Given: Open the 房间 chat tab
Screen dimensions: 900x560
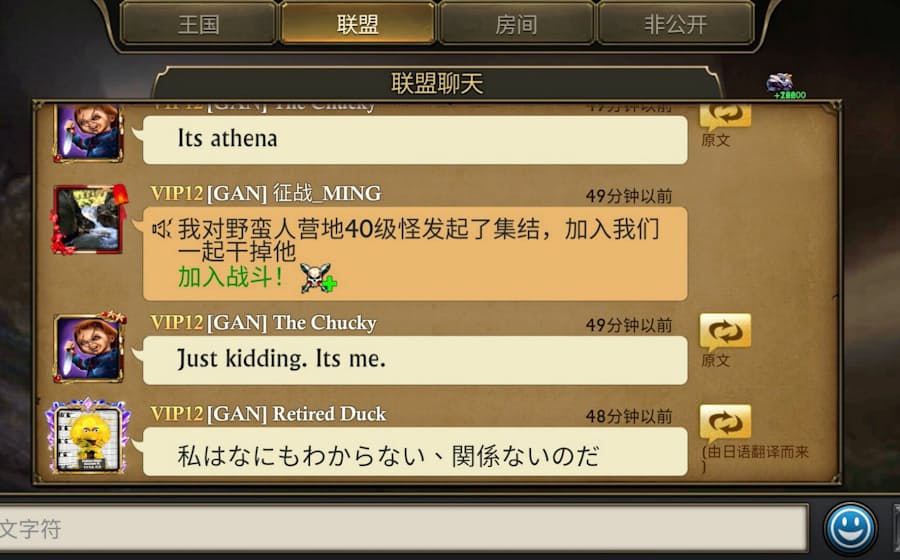Looking at the screenshot, I should pos(516,24).
